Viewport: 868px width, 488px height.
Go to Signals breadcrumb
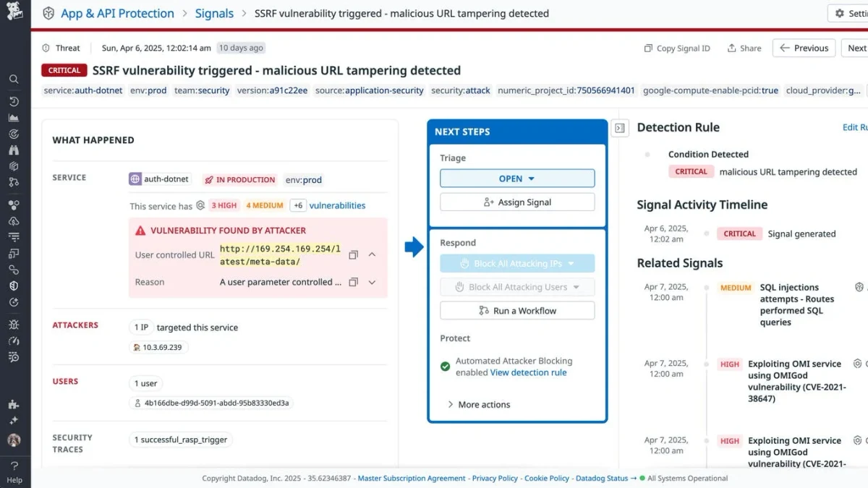click(214, 14)
